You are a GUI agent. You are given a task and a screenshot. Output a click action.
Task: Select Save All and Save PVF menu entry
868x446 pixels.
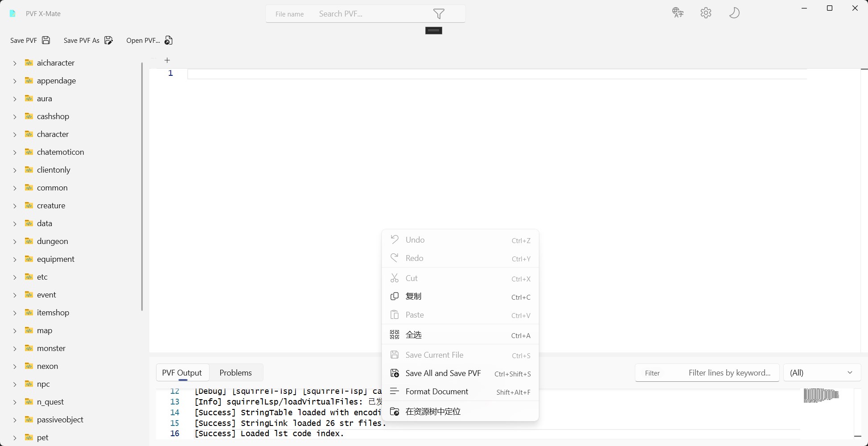(460, 373)
